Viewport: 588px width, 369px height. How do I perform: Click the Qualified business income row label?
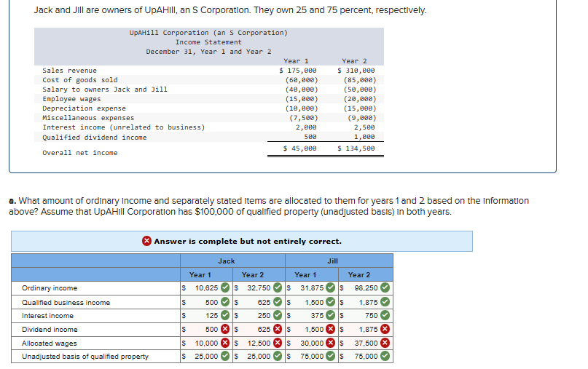pos(66,302)
